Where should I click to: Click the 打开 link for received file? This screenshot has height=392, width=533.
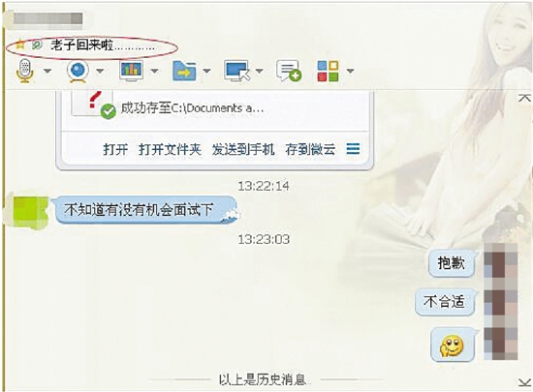coord(115,149)
